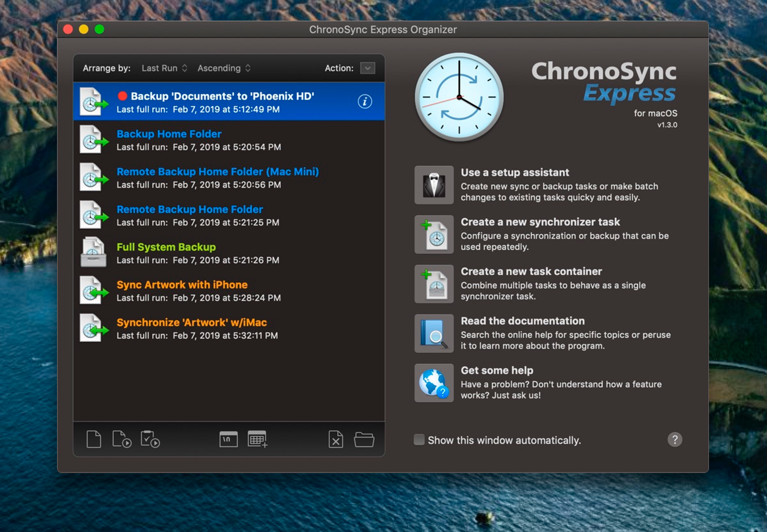Click the Sync Artwork with iPhone task icon

pyautogui.click(x=93, y=291)
